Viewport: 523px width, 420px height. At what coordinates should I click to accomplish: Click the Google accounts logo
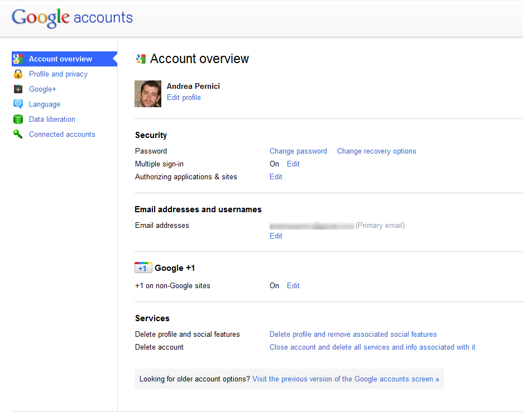click(72, 18)
